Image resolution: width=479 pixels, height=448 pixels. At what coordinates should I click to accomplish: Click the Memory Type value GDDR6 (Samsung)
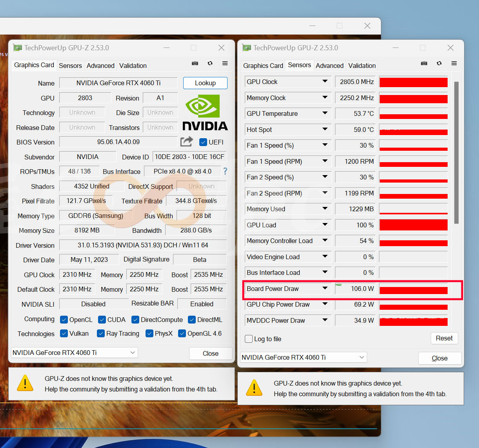96,216
